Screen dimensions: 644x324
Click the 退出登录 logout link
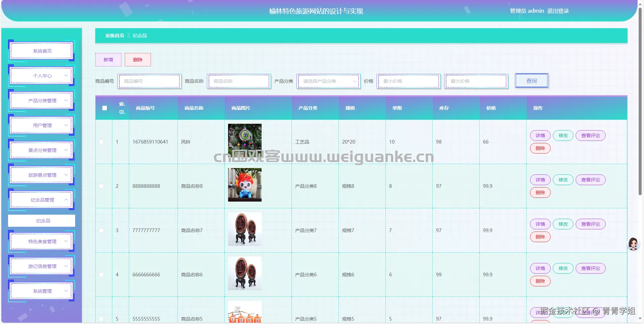558,11
